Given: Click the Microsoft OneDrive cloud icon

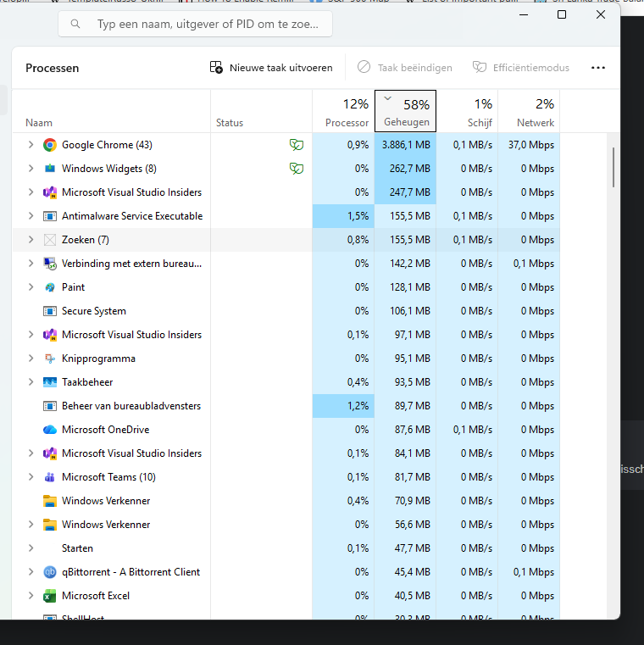Looking at the screenshot, I should click(50, 430).
